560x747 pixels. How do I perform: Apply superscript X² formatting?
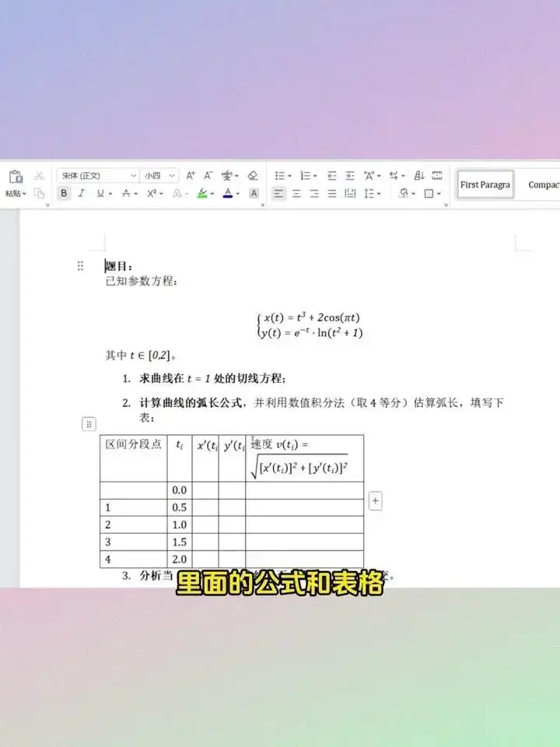[x=152, y=194]
